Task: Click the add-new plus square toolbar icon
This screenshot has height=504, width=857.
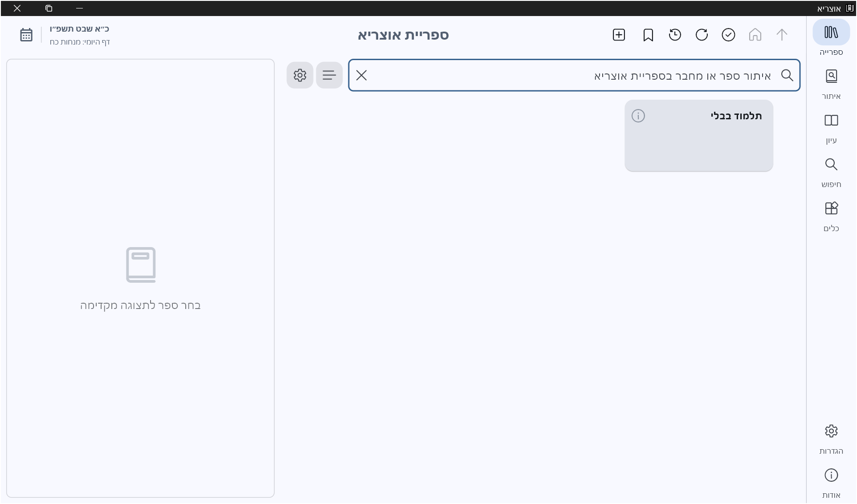Action: [619, 35]
